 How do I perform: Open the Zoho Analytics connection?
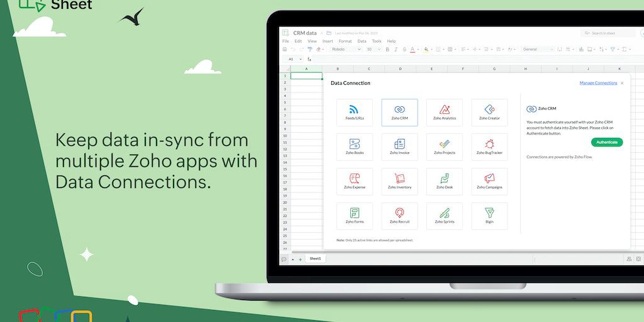coord(445,112)
